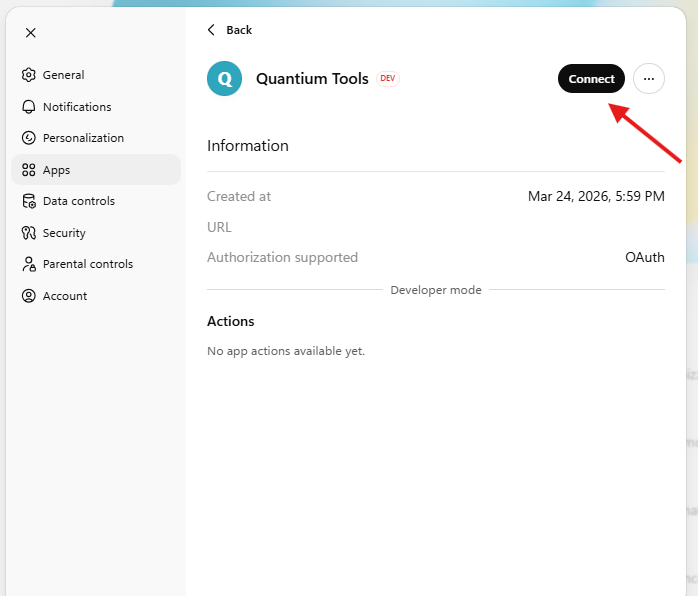
Task: Connect the Quantium Tools app
Action: coord(591,79)
